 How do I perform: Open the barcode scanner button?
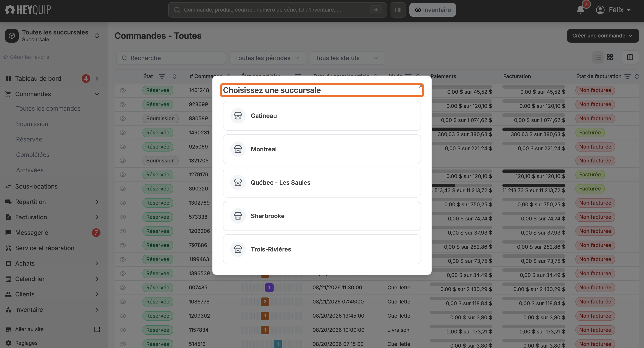pyautogui.click(x=398, y=10)
